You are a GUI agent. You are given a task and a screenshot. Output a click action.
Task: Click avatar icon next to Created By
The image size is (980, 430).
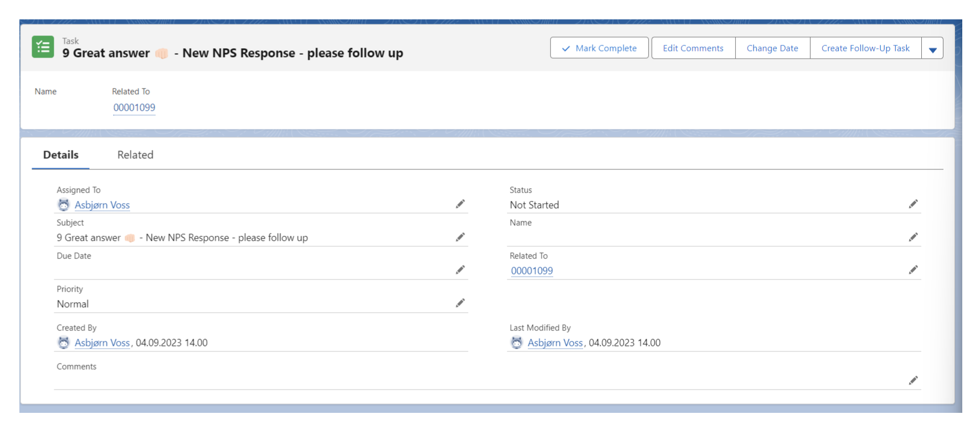[x=64, y=343]
